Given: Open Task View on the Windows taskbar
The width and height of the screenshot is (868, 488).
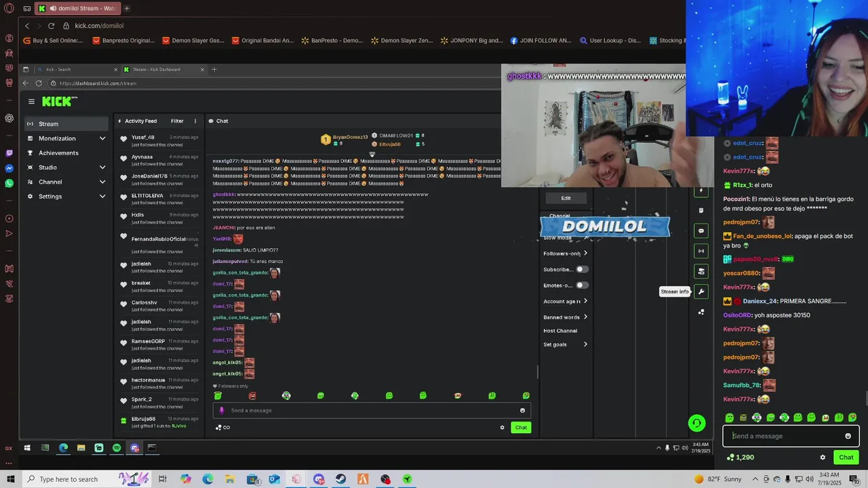Looking at the screenshot, I should click(x=163, y=479).
